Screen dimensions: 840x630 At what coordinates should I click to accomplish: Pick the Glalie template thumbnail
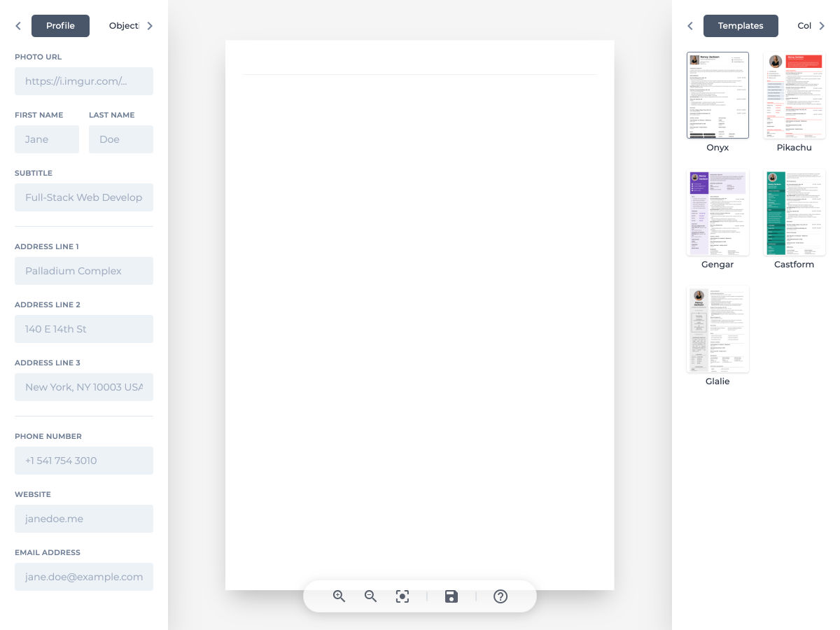tap(717, 329)
